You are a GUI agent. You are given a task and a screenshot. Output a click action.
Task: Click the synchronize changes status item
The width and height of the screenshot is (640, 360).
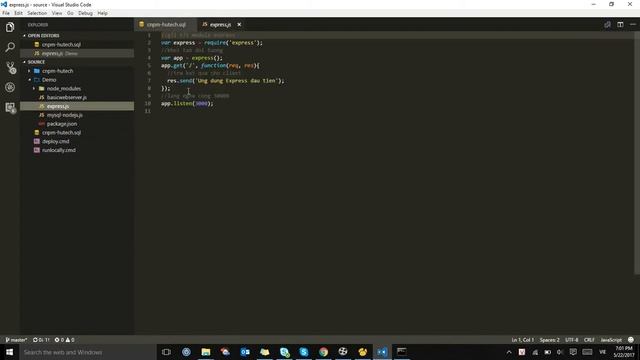coord(41,340)
